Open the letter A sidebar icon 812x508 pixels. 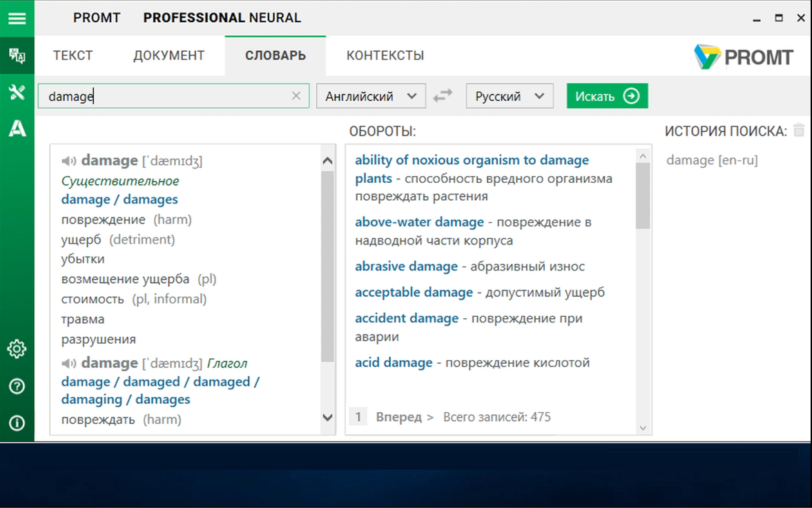coord(17,128)
